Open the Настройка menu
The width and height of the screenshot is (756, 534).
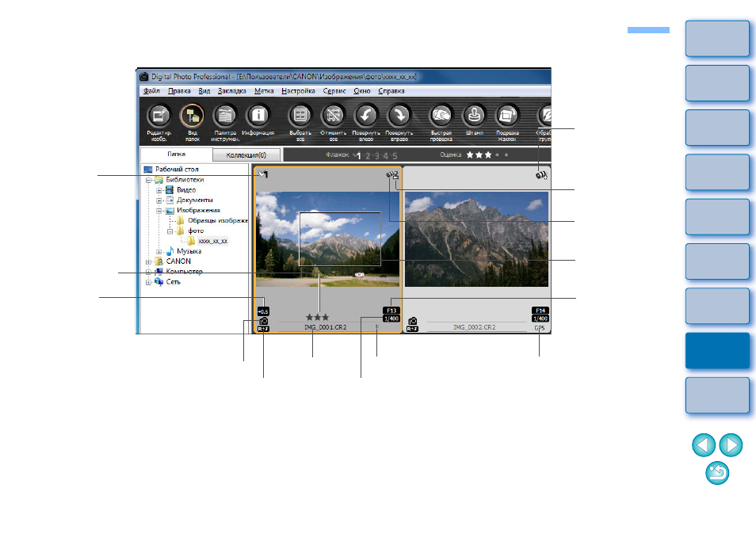point(298,90)
